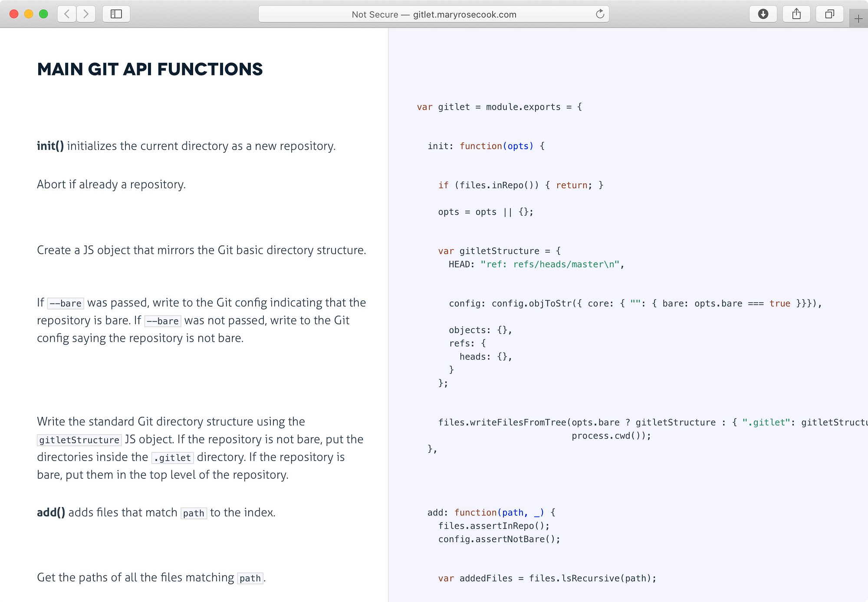Click 'heads: {},' code line
The height and width of the screenshot is (602, 868).
(x=486, y=357)
